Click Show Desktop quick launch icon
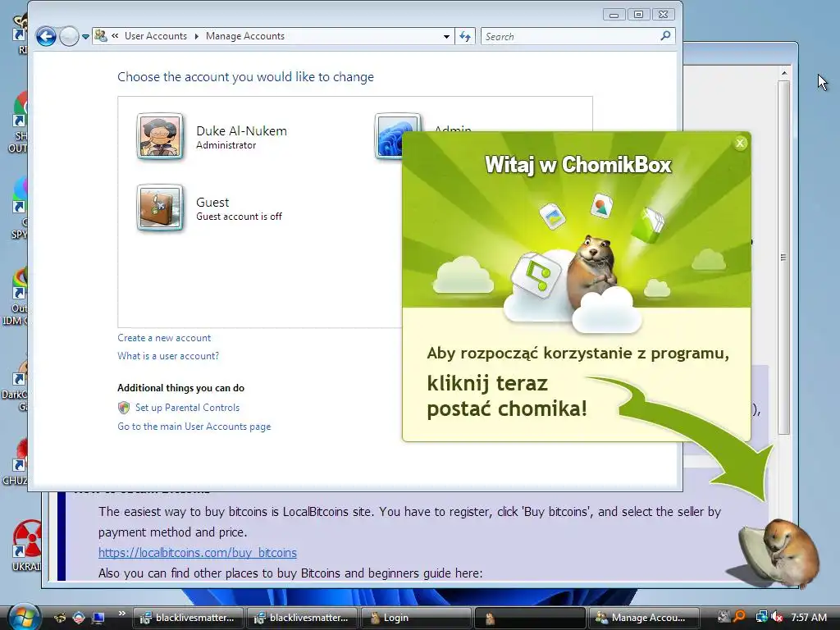Viewport: 840px width, 630px height. 98,618
